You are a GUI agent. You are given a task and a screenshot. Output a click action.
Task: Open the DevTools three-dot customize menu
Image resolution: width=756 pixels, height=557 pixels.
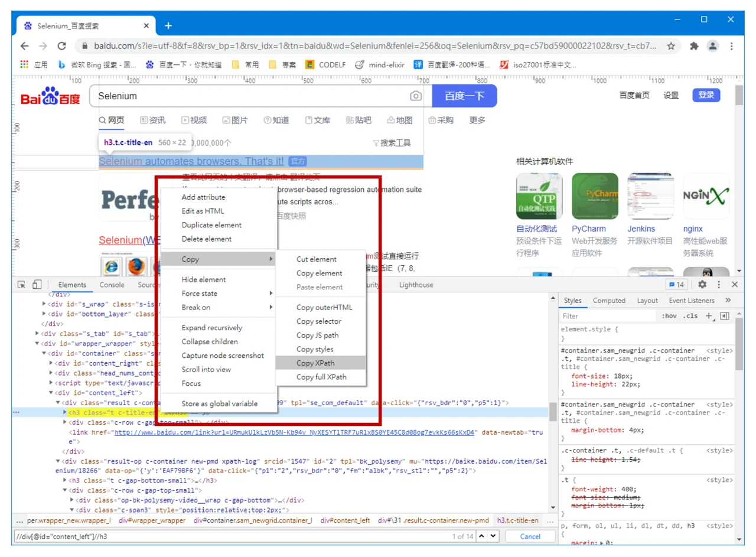tap(719, 285)
